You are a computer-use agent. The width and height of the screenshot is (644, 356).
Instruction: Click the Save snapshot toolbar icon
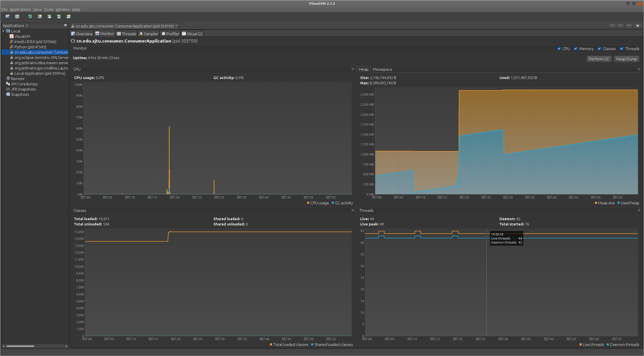[x=17, y=17]
